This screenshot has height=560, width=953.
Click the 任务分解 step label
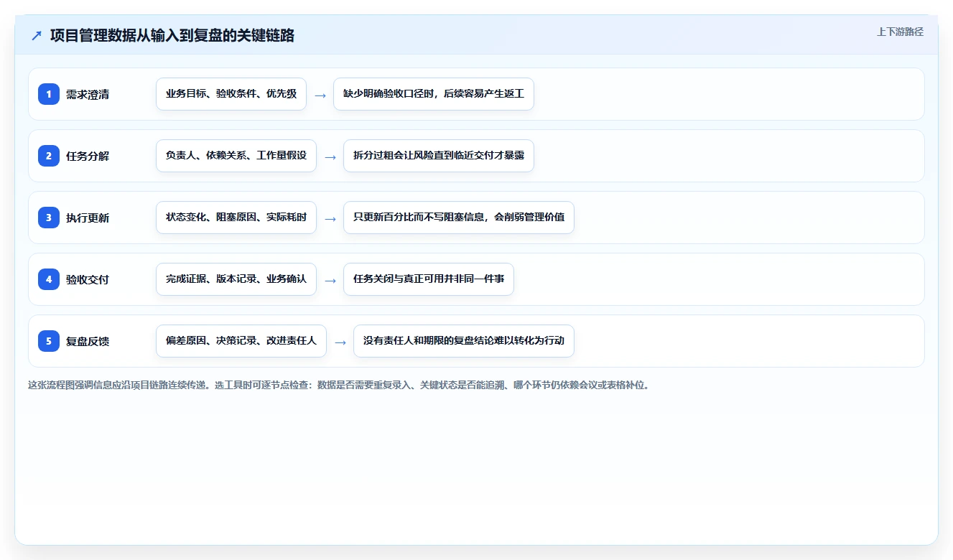coord(88,156)
